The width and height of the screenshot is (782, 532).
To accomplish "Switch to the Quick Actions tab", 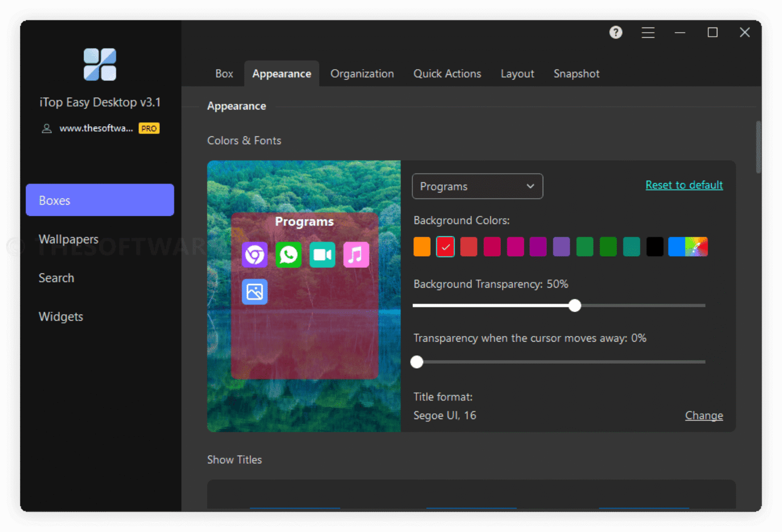I will (447, 73).
